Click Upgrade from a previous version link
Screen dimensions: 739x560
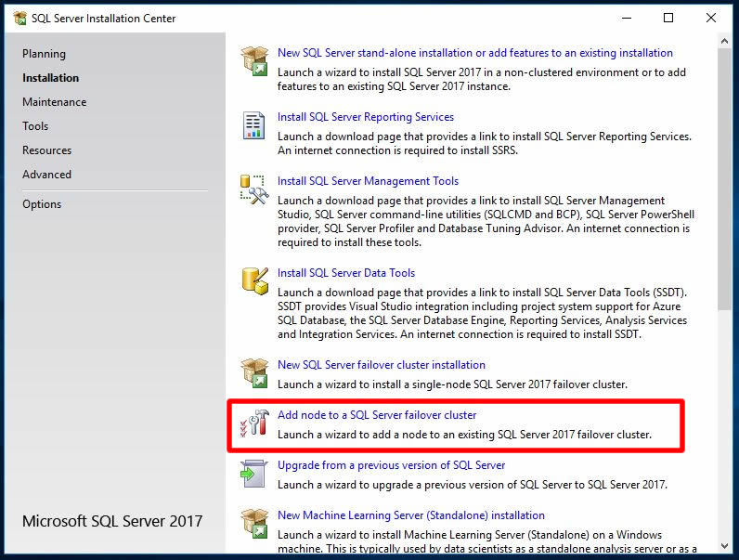tap(391, 465)
